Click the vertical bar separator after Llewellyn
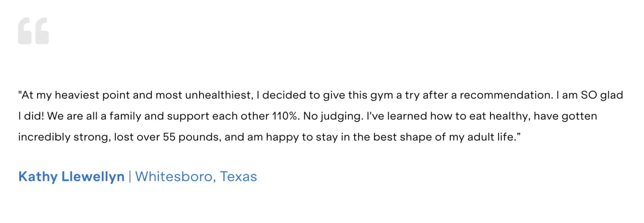The height and width of the screenshot is (223, 644). (x=129, y=176)
